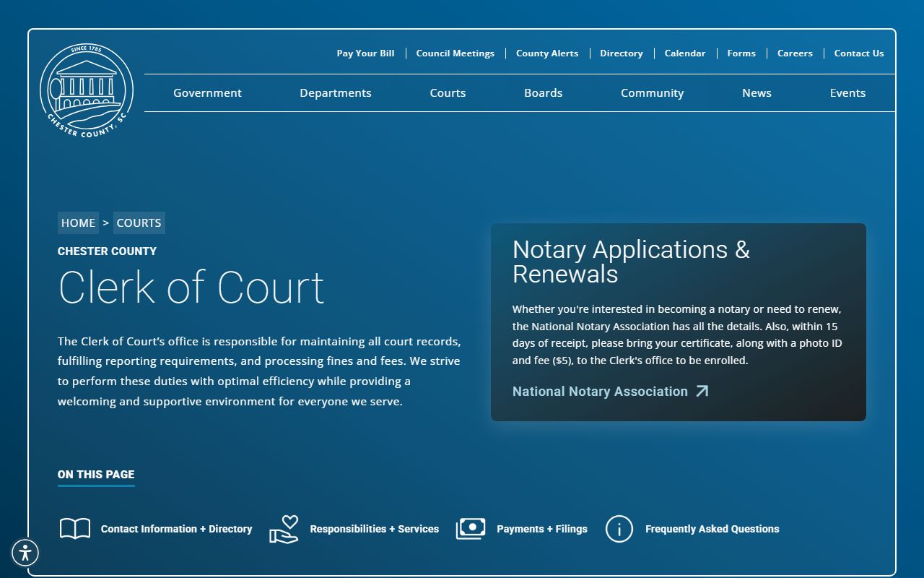Expand the Community navigation menu
The height and width of the screenshot is (578, 924).
pos(652,93)
